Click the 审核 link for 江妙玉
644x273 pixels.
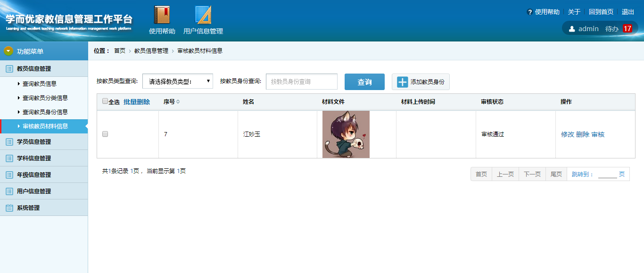598,135
